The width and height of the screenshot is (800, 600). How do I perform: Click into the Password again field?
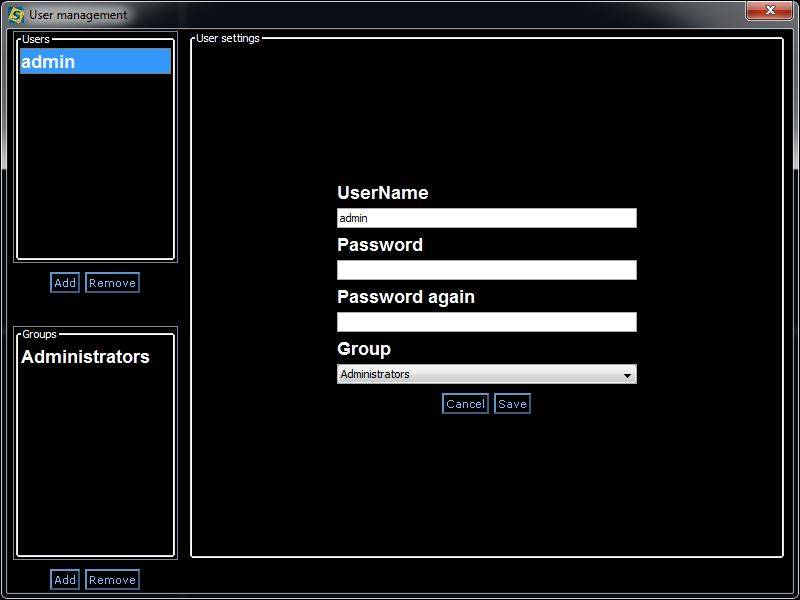coord(486,322)
